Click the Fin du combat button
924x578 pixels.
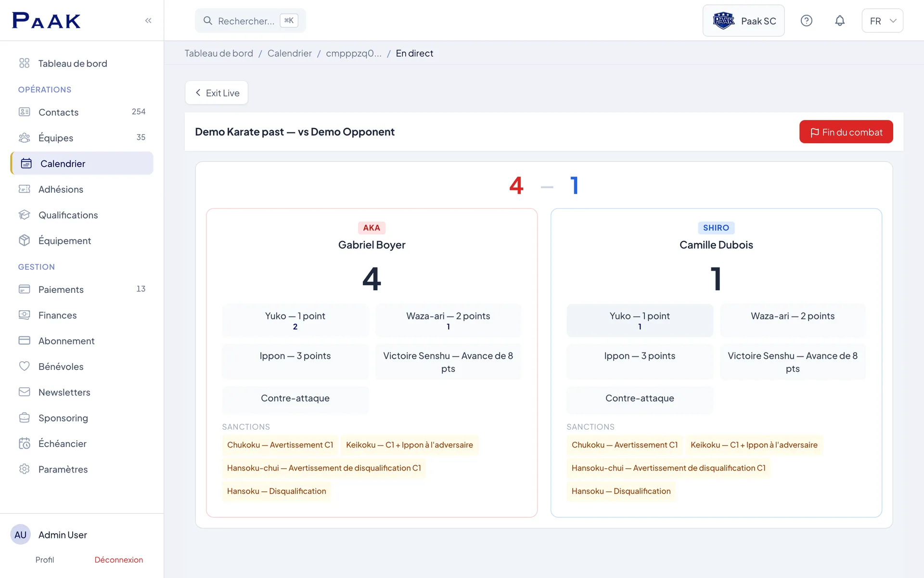tap(846, 132)
